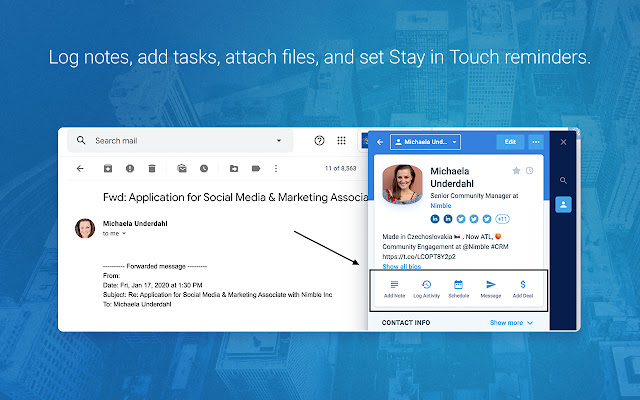The image size is (640, 400).
Task: Delete email with trash icon
Action: [152, 168]
